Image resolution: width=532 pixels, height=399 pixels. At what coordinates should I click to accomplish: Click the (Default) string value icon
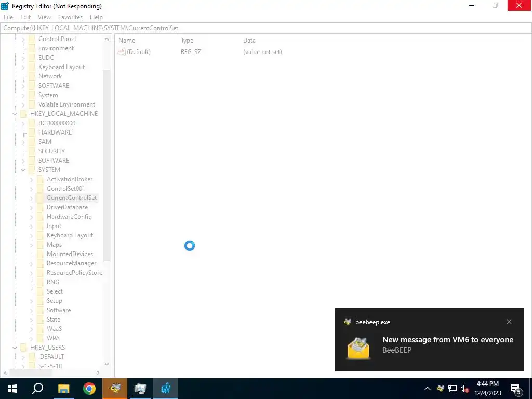[x=122, y=51]
